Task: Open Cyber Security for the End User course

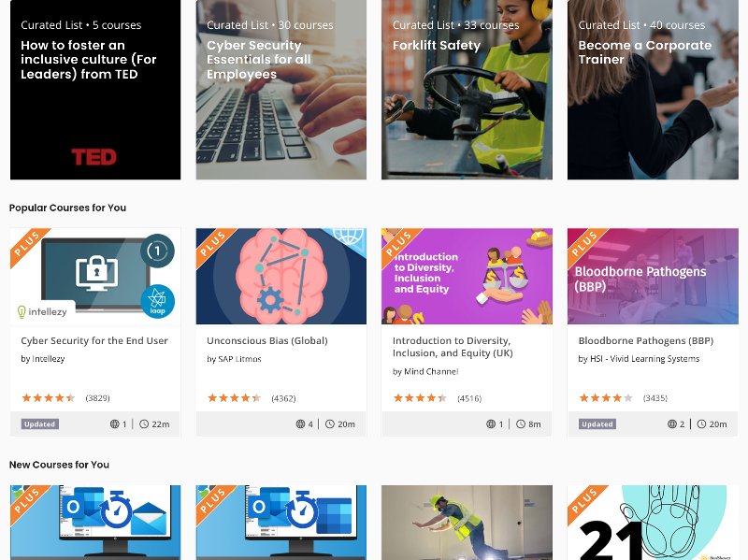Action: tap(94, 340)
